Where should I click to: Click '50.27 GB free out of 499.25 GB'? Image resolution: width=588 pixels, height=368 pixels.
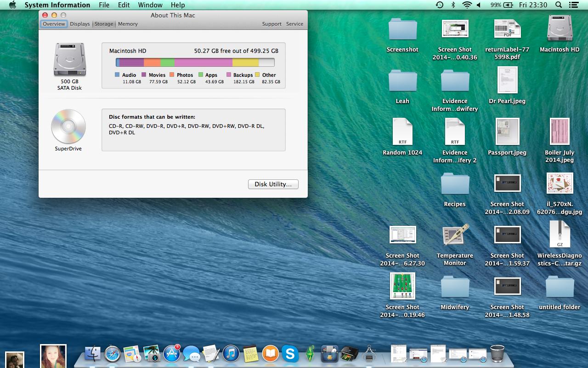(236, 51)
